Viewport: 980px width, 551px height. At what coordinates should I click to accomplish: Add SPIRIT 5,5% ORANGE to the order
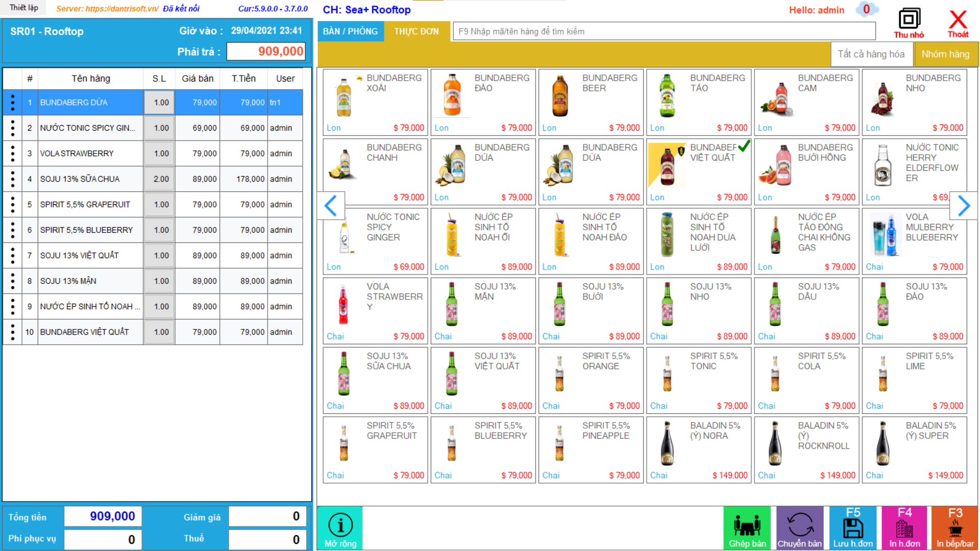pyautogui.click(x=591, y=380)
